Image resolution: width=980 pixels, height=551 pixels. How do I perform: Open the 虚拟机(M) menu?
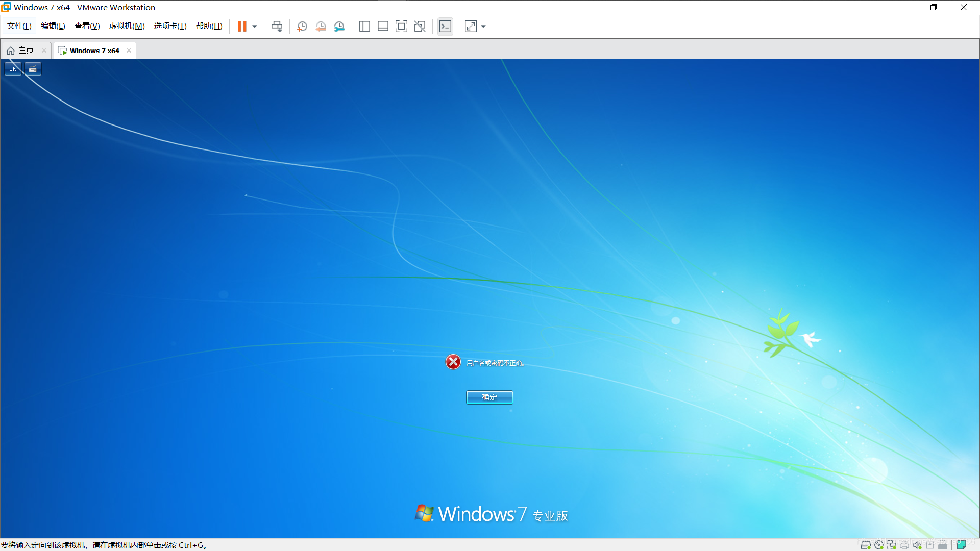(x=127, y=26)
